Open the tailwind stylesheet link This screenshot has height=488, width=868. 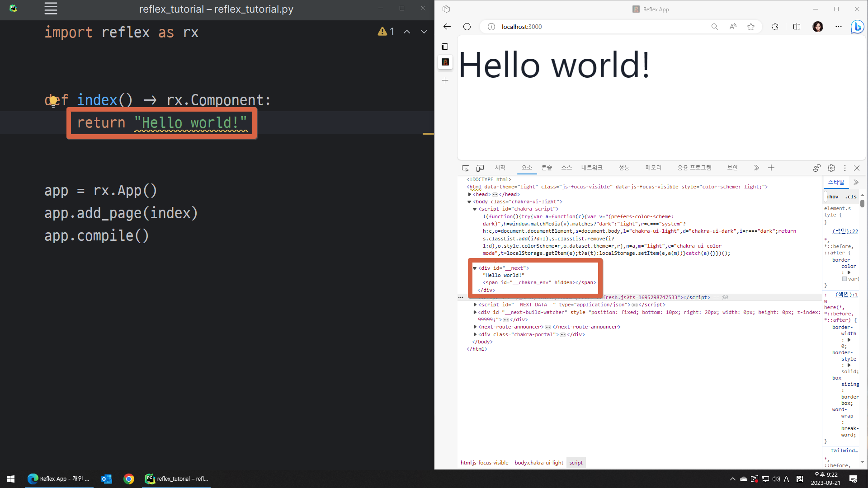coord(844,450)
